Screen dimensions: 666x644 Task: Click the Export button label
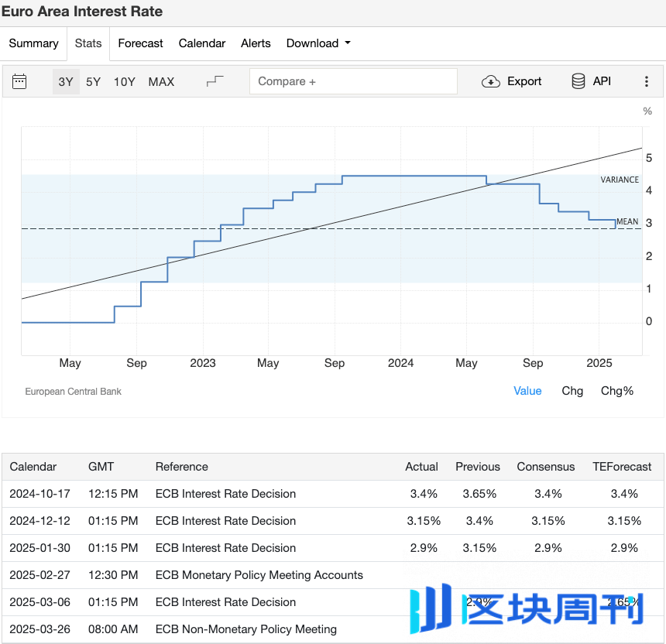coord(524,81)
